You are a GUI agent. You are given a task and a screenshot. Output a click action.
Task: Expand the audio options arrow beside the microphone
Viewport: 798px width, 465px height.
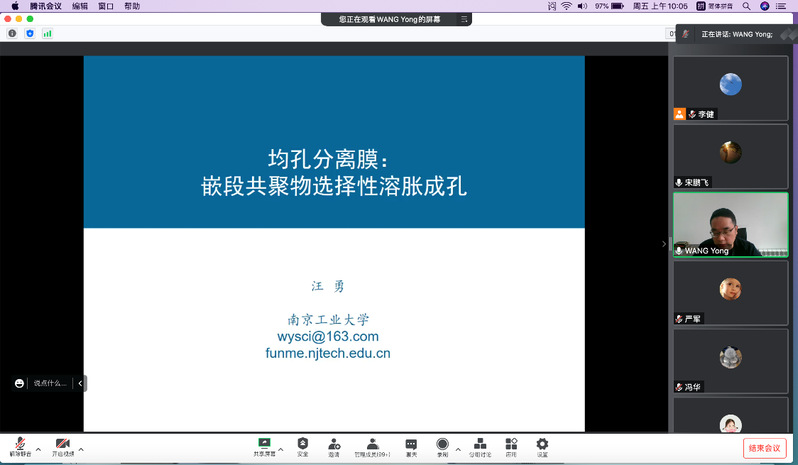pos(38,449)
